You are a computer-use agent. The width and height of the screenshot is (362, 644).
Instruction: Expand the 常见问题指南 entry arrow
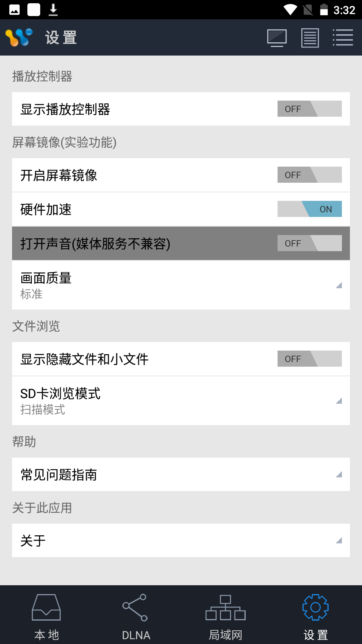coord(339,475)
